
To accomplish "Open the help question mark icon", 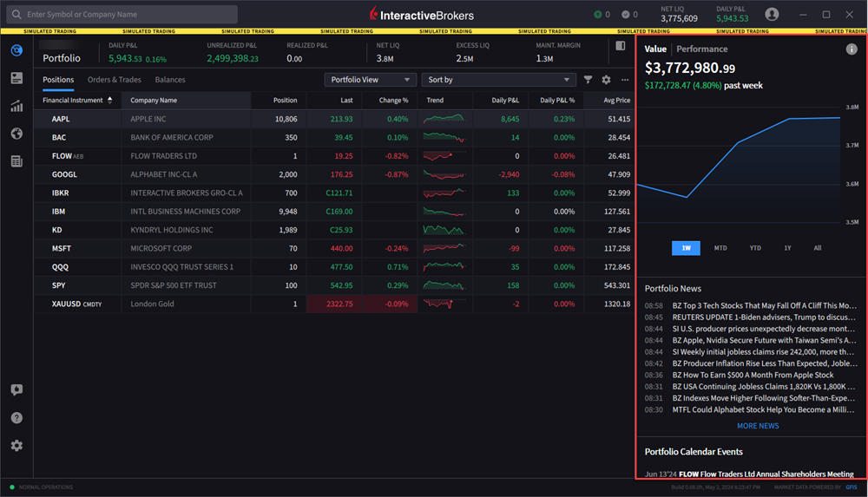I will pos(16,418).
